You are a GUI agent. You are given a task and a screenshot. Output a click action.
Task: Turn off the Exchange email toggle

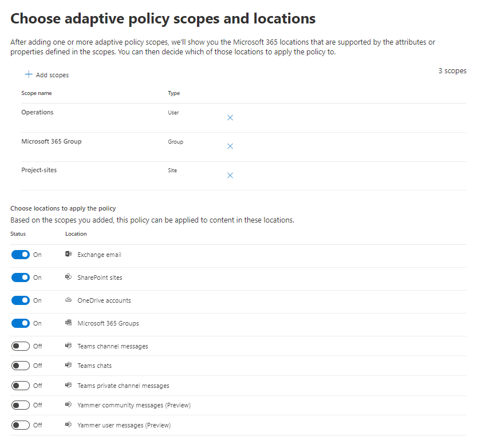(x=21, y=255)
